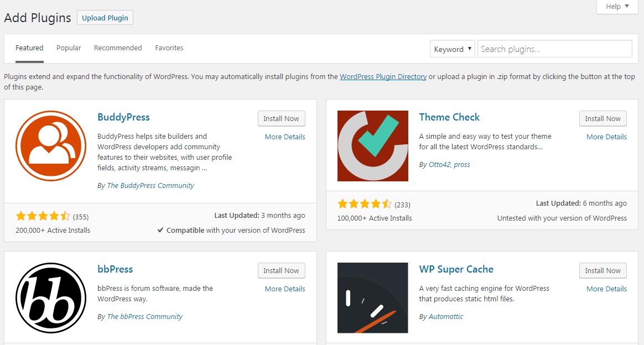This screenshot has width=644, height=345.
Task: Open the WP Super Cache title link
Action: (x=456, y=269)
